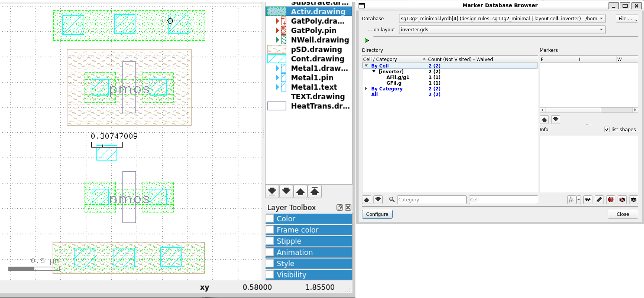
Task: Click the red important flag icon
Action: tap(610, 200)
